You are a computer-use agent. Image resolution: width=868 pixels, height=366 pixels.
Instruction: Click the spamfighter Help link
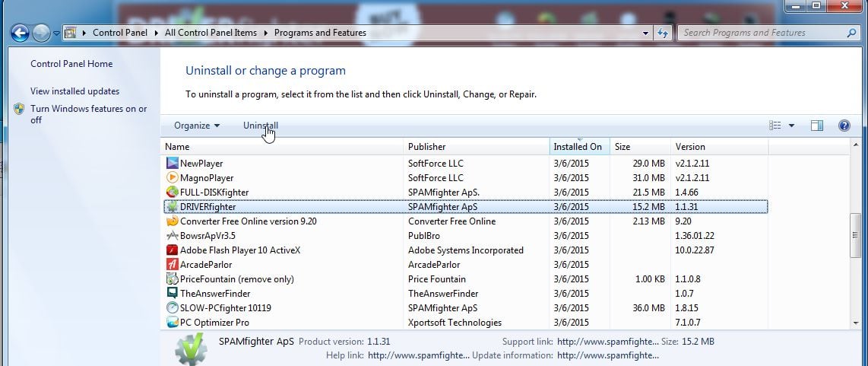point(419,355)
